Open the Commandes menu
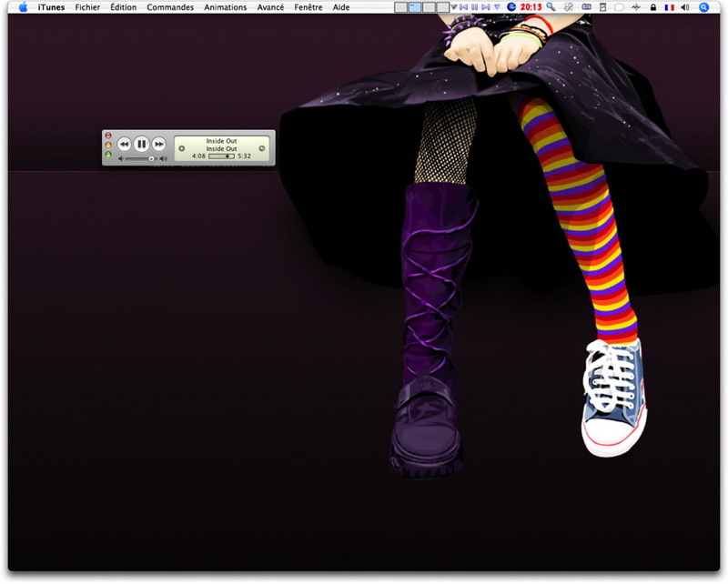The width and height of the screenshot is (728, 584). click(170, 7)
